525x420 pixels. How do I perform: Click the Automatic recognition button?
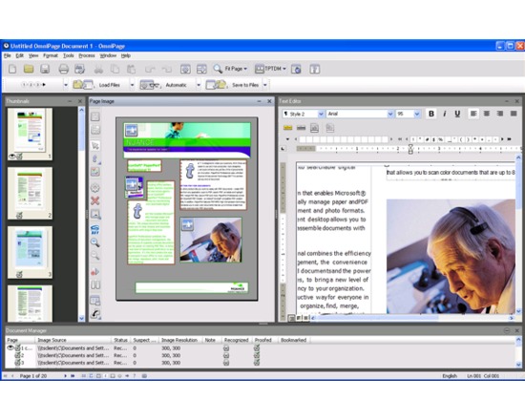(x=162, y=85)
